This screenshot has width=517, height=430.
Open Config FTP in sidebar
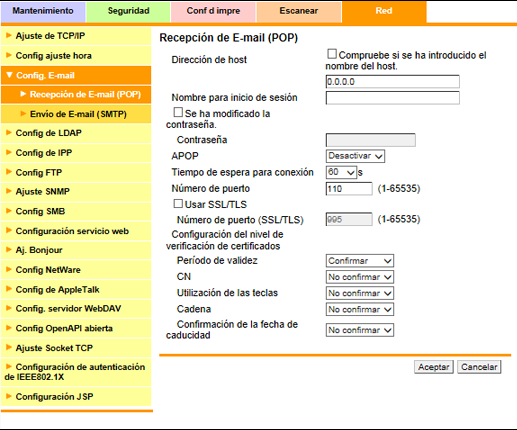click(x=76, y=172)
